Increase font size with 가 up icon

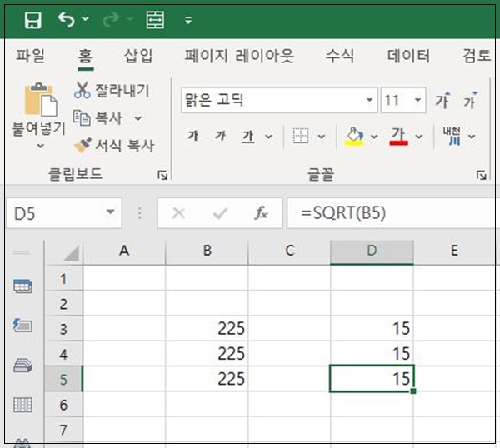pyautogui.click(x=443, y=100)
